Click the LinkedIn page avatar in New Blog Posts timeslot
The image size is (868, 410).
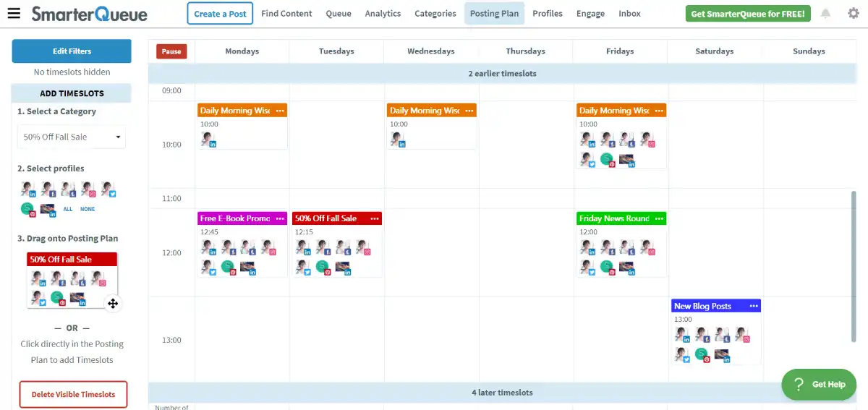tap(722, 354)
